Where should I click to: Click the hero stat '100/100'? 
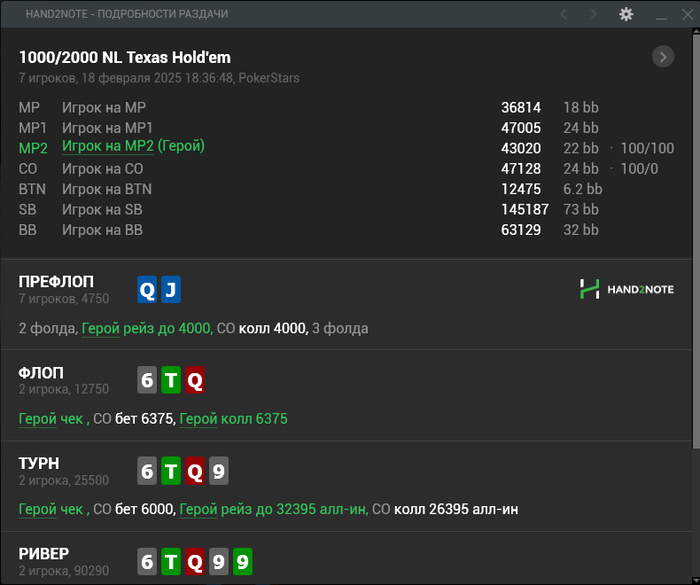[647, 148]
